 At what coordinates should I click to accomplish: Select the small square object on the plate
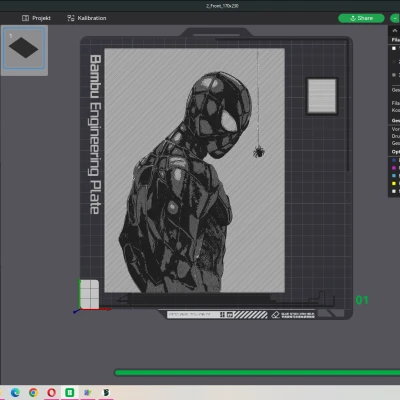click(322, 96)
